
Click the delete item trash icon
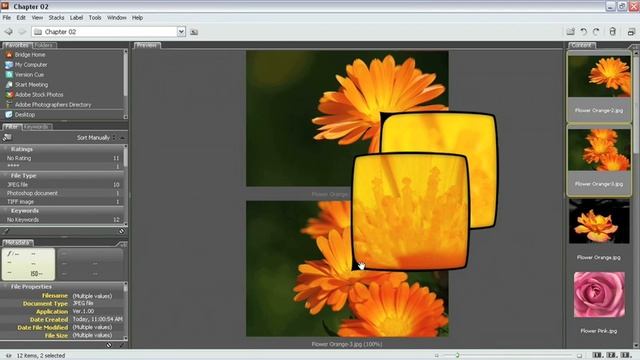tap(612, 31)
